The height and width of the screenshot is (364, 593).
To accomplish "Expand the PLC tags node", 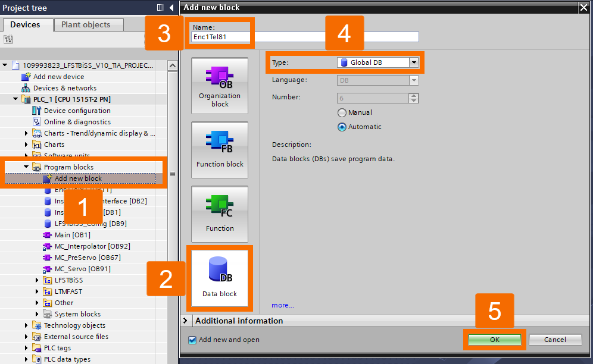I will coord(26,348).
